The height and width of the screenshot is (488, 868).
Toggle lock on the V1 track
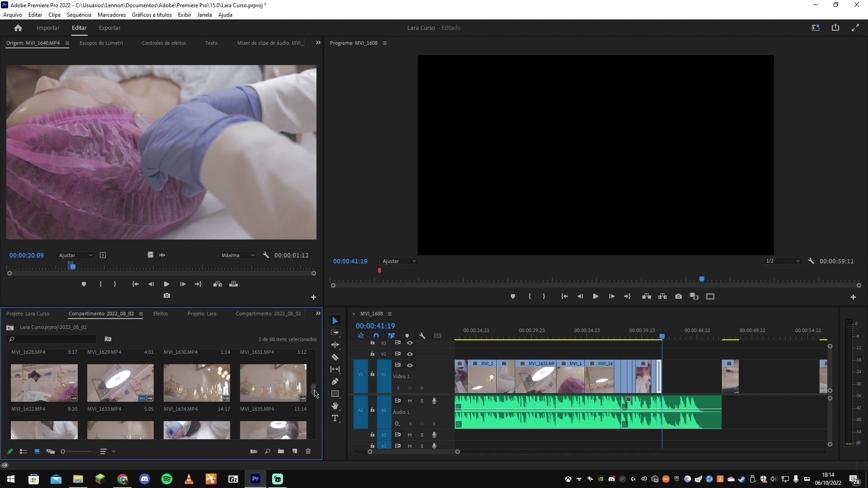tap(373, 374)
